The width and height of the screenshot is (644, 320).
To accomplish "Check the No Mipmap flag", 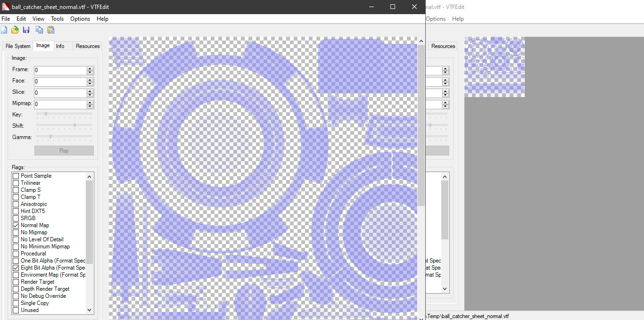I will point(16,232).
